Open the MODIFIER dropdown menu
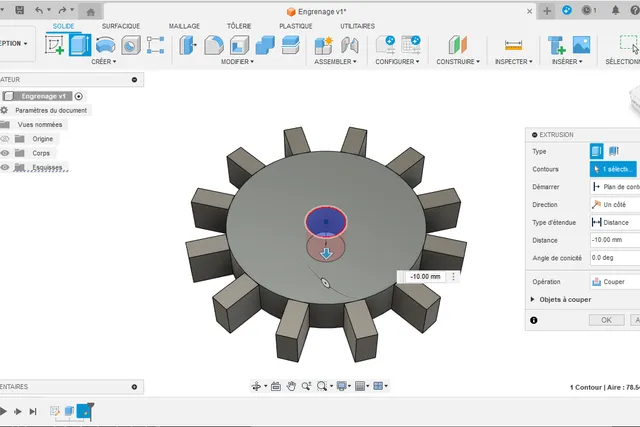This screenshot has width=640, height=427. tap(237, 62)
